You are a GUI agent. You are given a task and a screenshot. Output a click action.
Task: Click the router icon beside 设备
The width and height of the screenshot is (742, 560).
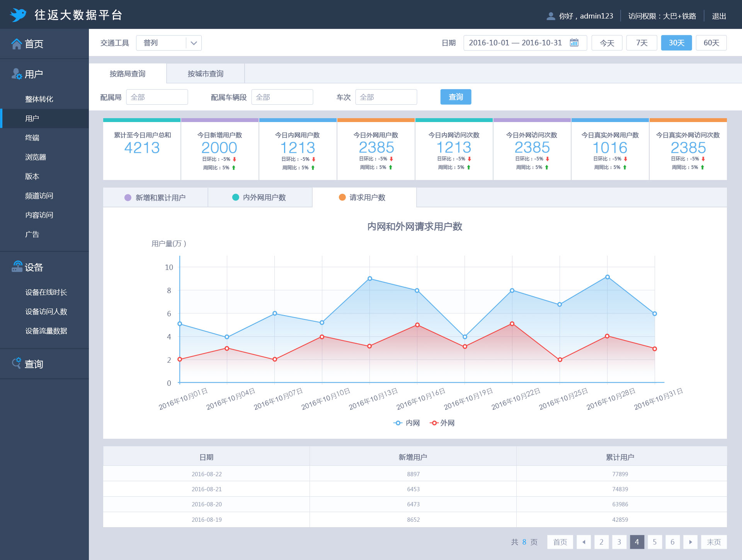(17, 266)
